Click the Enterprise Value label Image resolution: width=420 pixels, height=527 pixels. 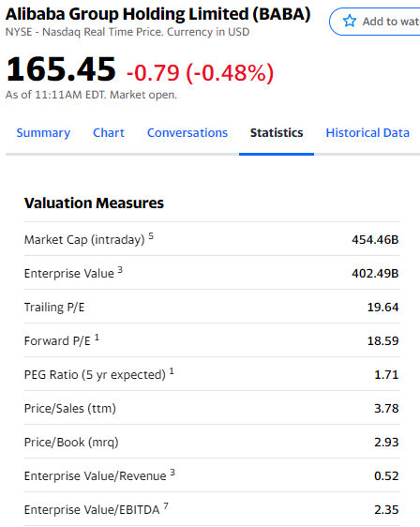[x=69, y=274]
